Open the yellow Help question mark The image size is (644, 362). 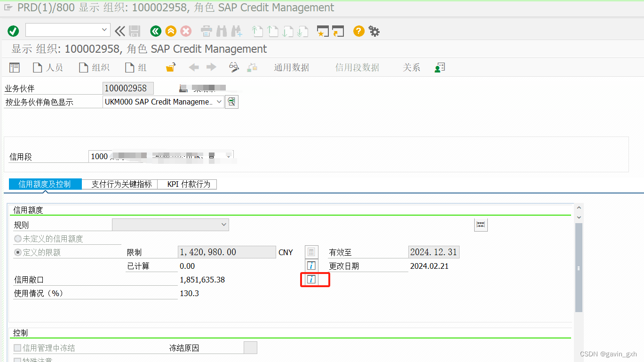tap(359, 32)
